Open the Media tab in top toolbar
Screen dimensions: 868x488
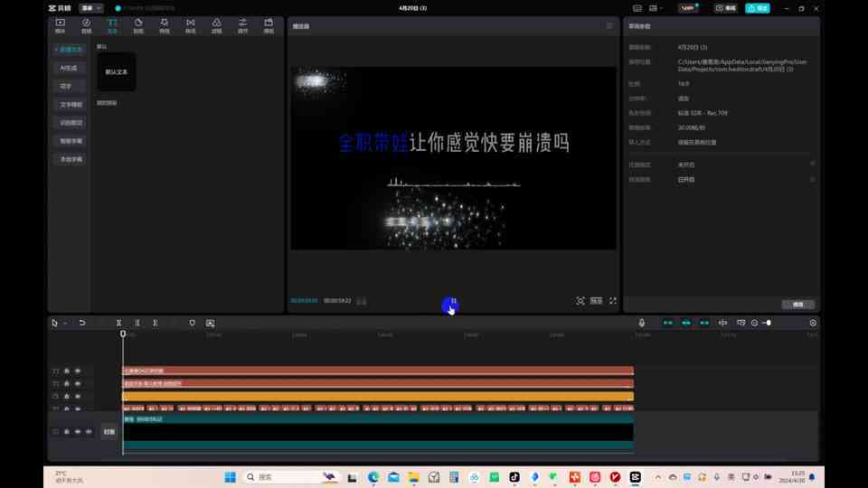click(x=60, y=25)
